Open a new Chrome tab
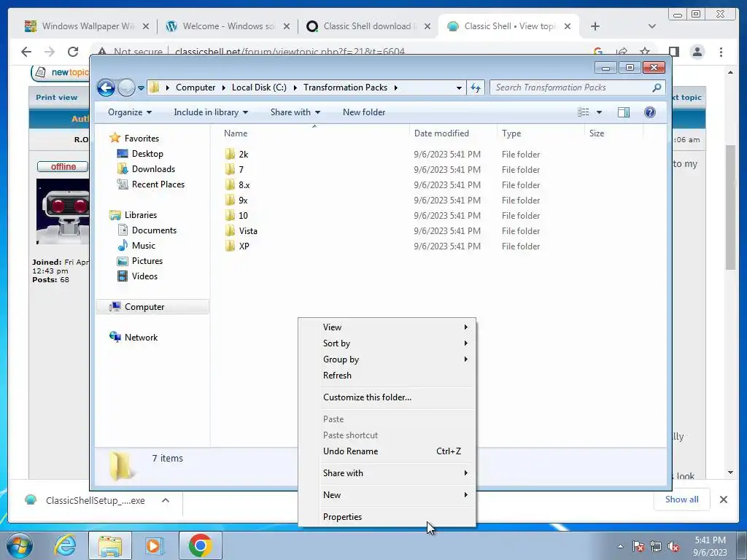The height and width of the screenshot is (560, 747). pos(595,26)
